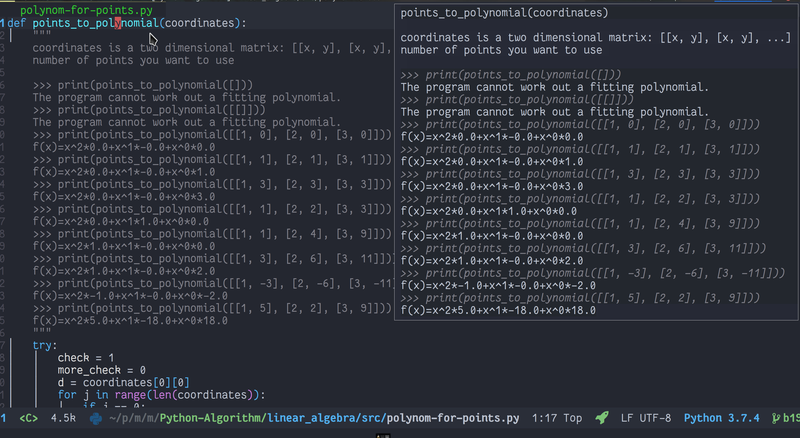Click the for j in range line
Screen dimensions: 800x438
pyautogui.click(x=162, y=395)
